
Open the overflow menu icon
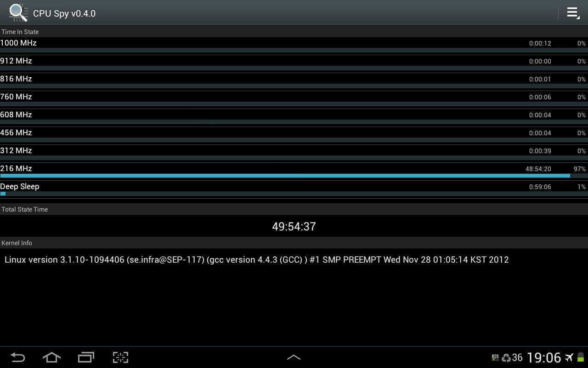573,13
